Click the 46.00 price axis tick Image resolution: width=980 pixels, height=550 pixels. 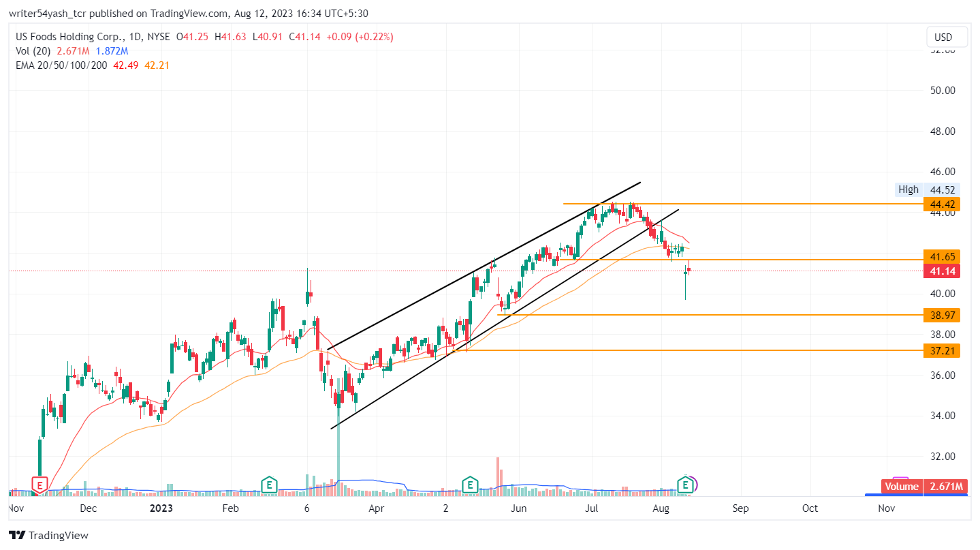tap(943, 171)
